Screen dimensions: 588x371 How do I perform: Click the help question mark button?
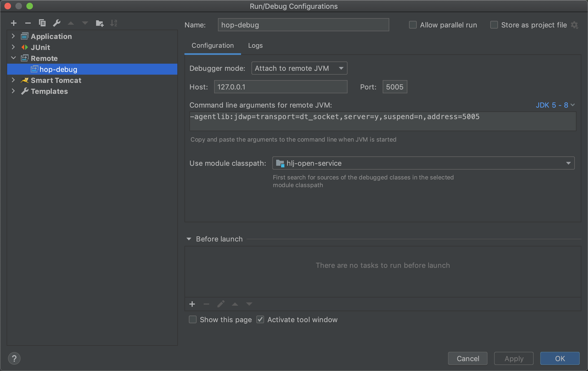click(14, 358)
